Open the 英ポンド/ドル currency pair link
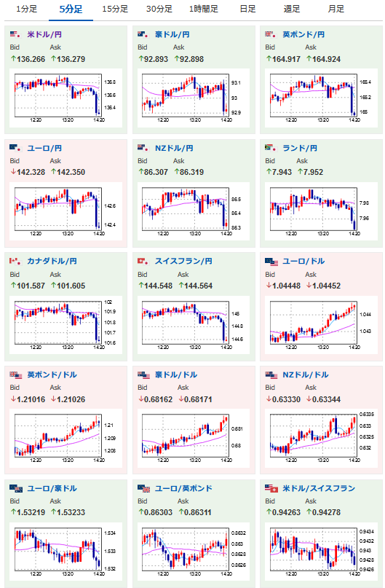The height and width of the screenshot is (588, 385). (52, 375)
